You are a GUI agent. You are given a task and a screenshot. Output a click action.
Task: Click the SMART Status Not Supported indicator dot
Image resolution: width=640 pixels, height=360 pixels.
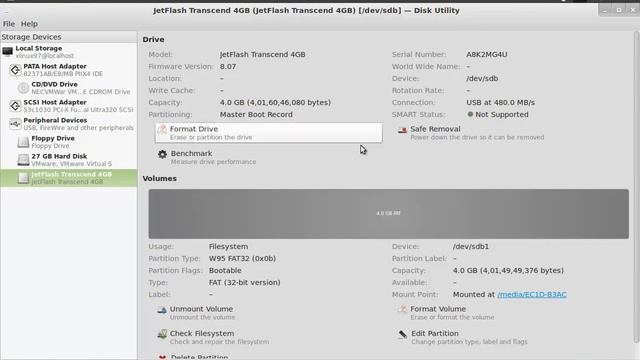click(x=470, y=114)
